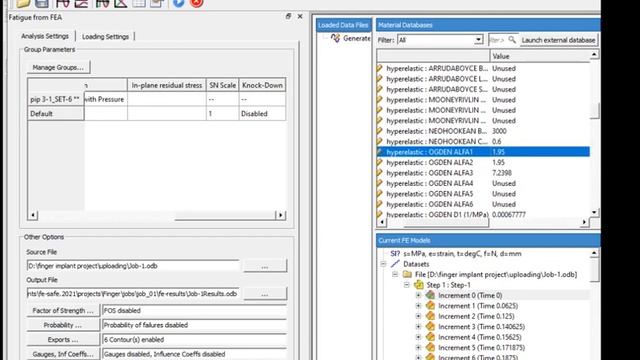The height and width of the screenshot is (360, 640).
Task: Open Gauges, Inf Coeffs settings
Action: (63, 354)
